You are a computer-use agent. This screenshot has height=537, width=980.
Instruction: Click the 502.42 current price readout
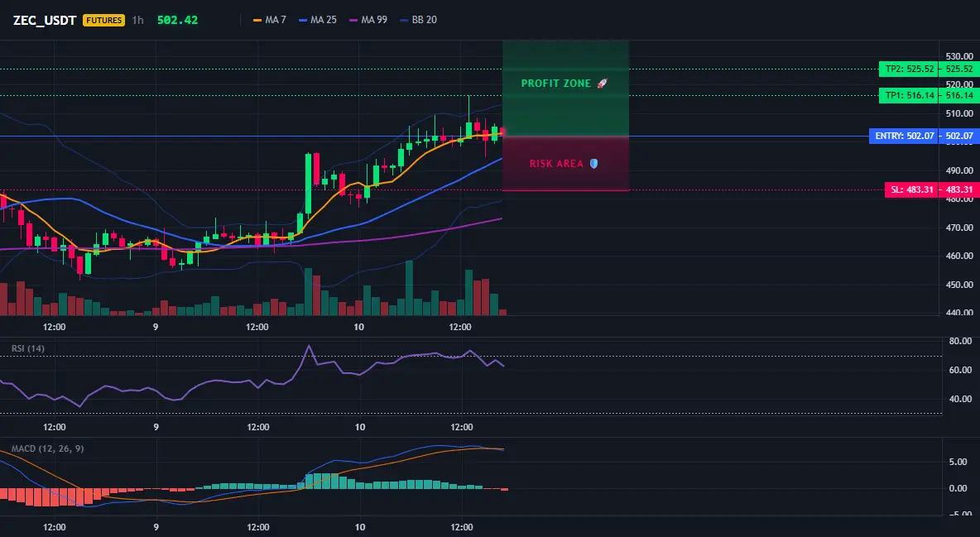pos(177,20)
